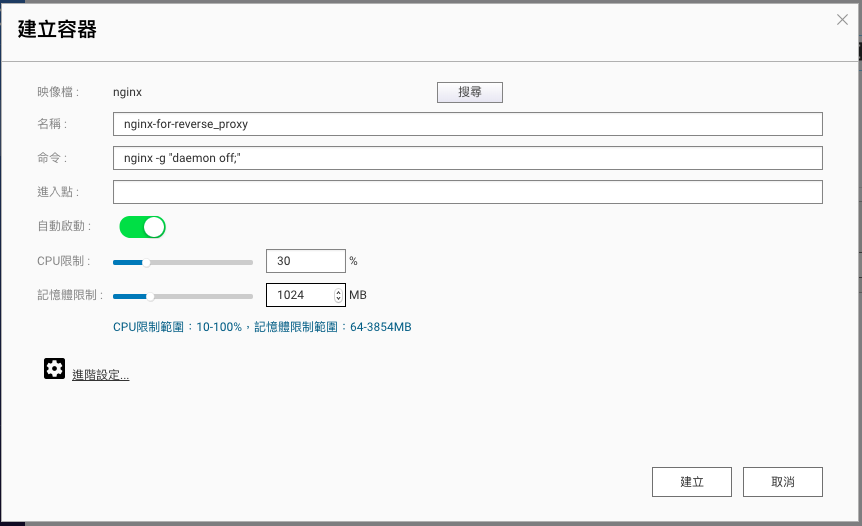Click the gear icon beside 進階設定
The width and height of the screenshot is (862, 526).
pyautogui.click(x=54, y=369)
